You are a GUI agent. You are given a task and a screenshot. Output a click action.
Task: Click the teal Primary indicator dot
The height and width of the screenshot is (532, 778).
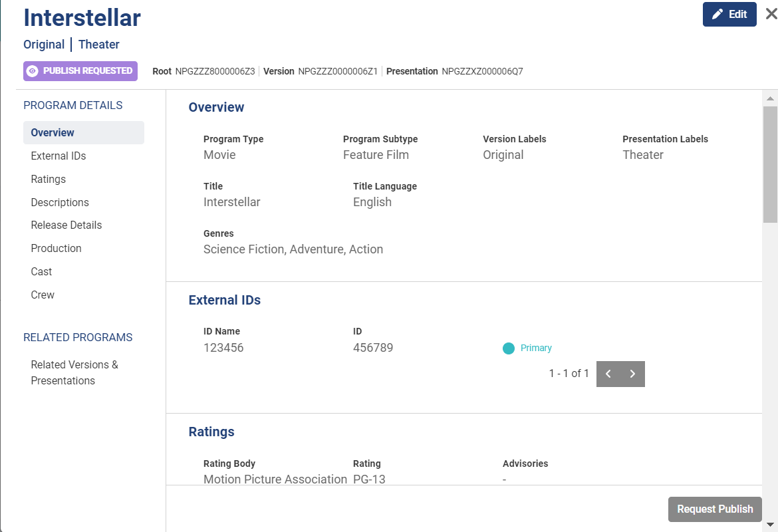[x=509, y=348]
